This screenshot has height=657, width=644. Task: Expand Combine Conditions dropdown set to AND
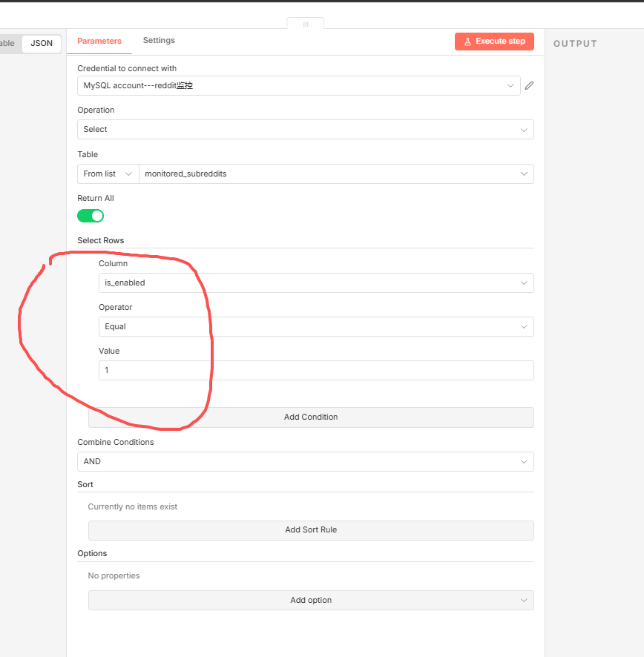point(305,462)
